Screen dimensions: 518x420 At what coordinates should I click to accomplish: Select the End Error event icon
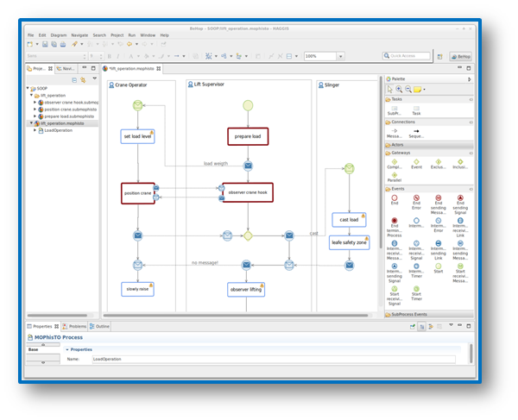(416, 198)
